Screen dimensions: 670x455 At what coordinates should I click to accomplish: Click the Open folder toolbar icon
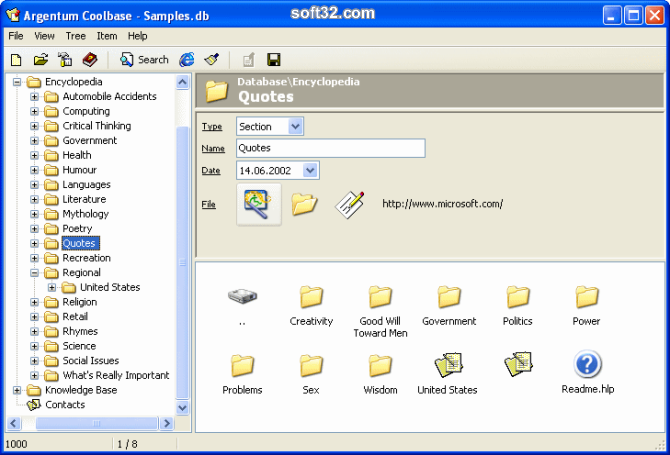[x=41, y=60]
